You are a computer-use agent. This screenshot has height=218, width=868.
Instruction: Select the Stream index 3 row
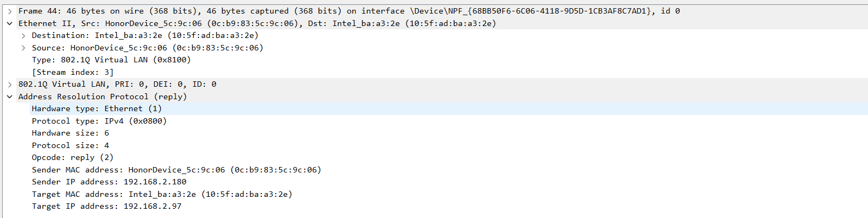(x=73, y=72)
